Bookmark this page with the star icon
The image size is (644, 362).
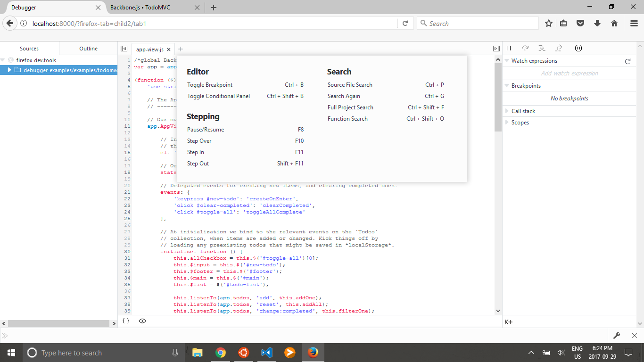(x=549, y=23)
